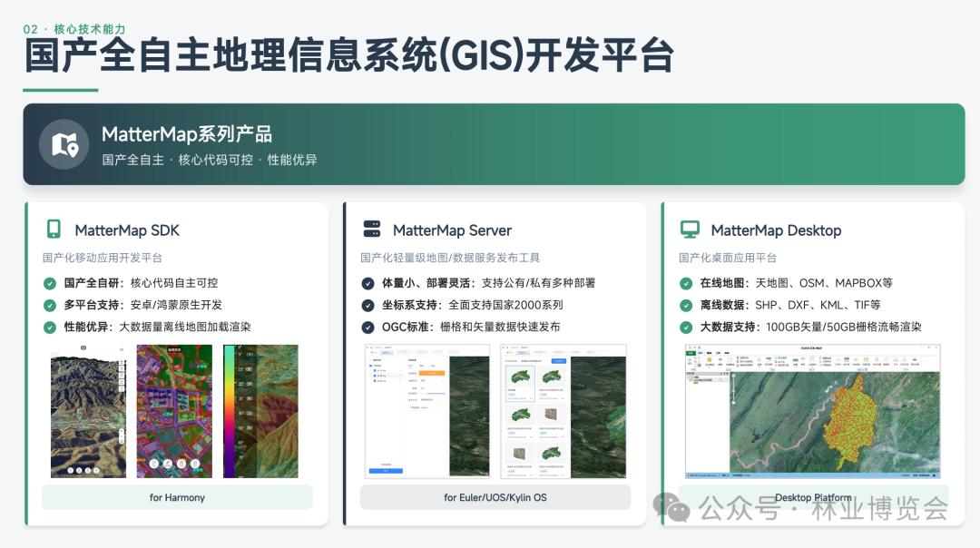Click the green check icon beside 离线数据

click(686, 306)
